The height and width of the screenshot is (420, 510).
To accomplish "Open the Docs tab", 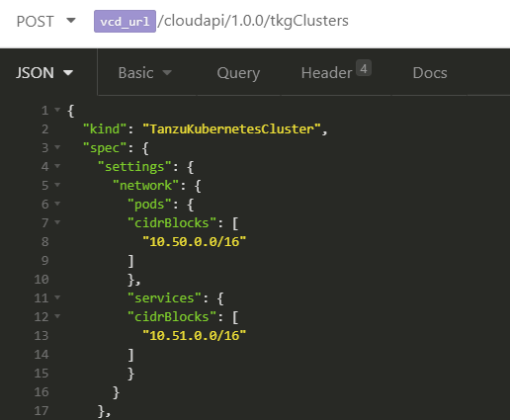I will [430, 73].
